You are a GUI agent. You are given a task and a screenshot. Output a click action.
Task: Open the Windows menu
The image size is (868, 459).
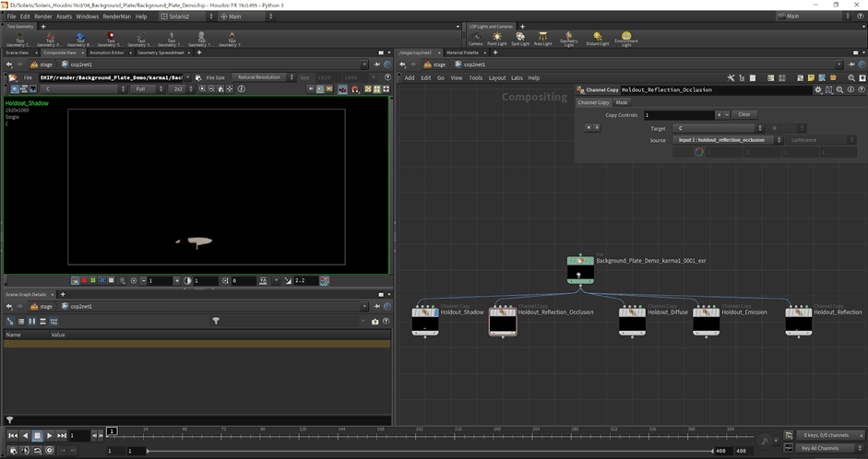87,17
